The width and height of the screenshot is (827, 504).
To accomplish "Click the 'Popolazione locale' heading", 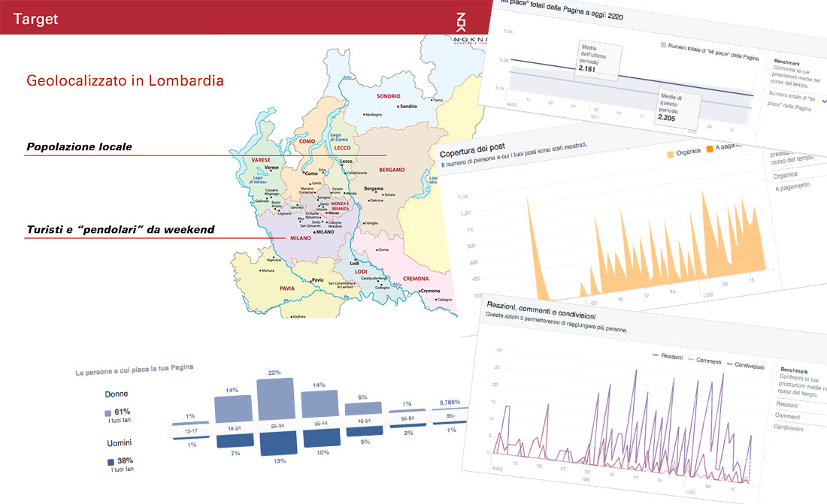I will [x=79, y=147].
